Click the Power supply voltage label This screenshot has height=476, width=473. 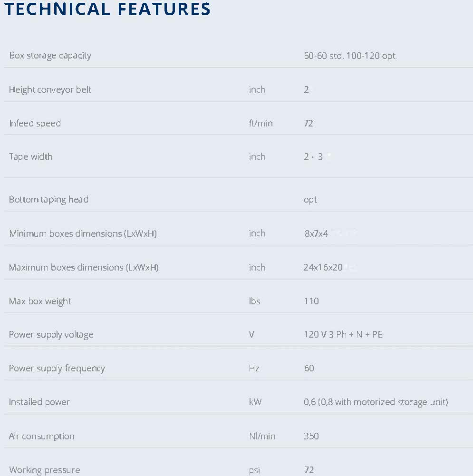51,335
